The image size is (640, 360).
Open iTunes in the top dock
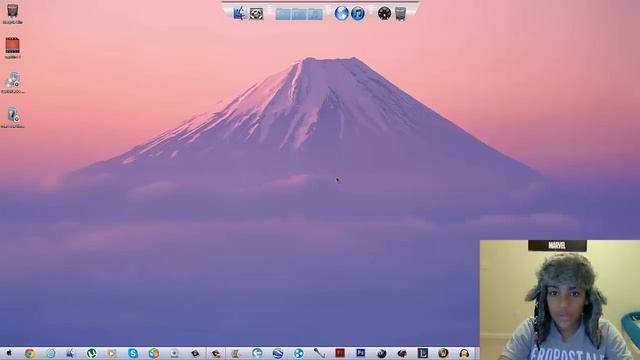tap(358, 13)
